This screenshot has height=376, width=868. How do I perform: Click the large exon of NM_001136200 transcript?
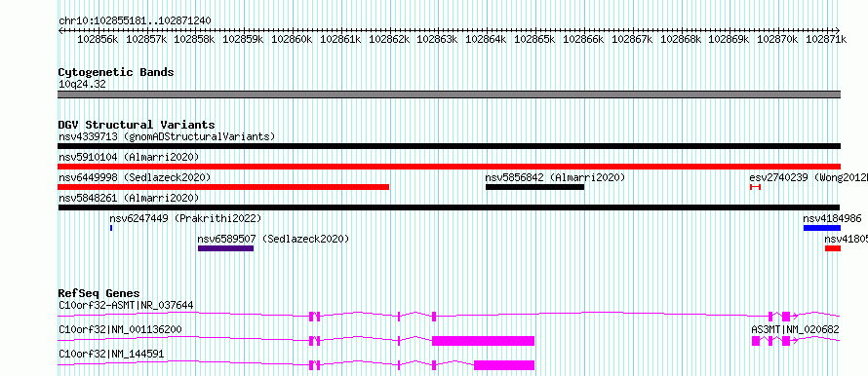tap(484, 341)
